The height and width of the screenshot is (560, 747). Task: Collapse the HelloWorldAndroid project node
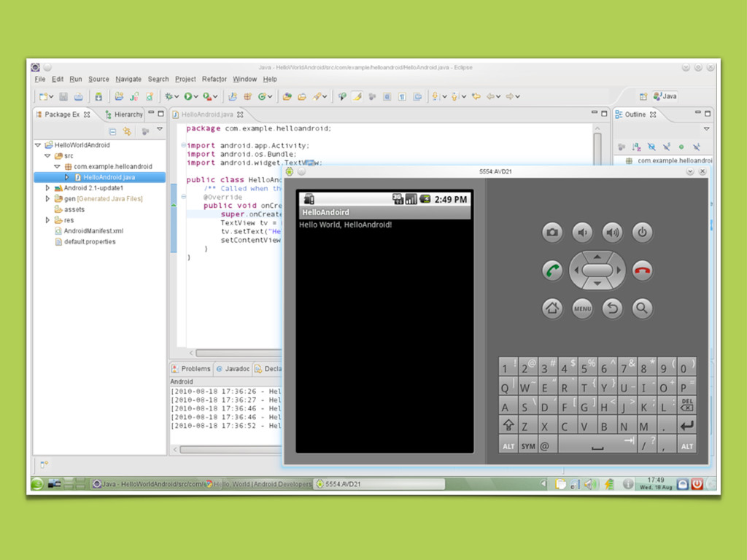tap(38, 145)
